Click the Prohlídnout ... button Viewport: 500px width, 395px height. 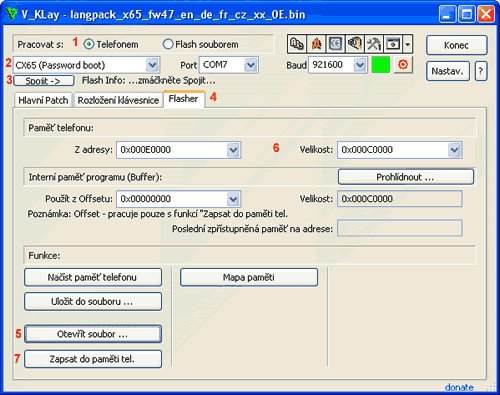[x=406, y=177]
